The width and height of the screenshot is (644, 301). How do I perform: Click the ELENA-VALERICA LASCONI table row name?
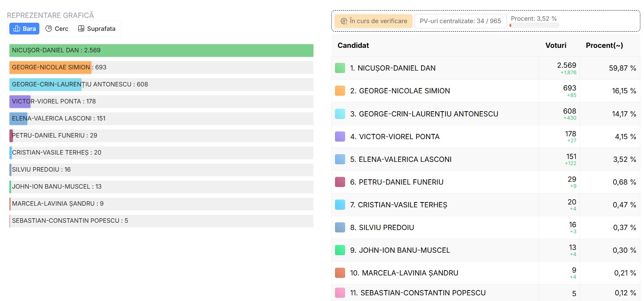coord(405,159)
